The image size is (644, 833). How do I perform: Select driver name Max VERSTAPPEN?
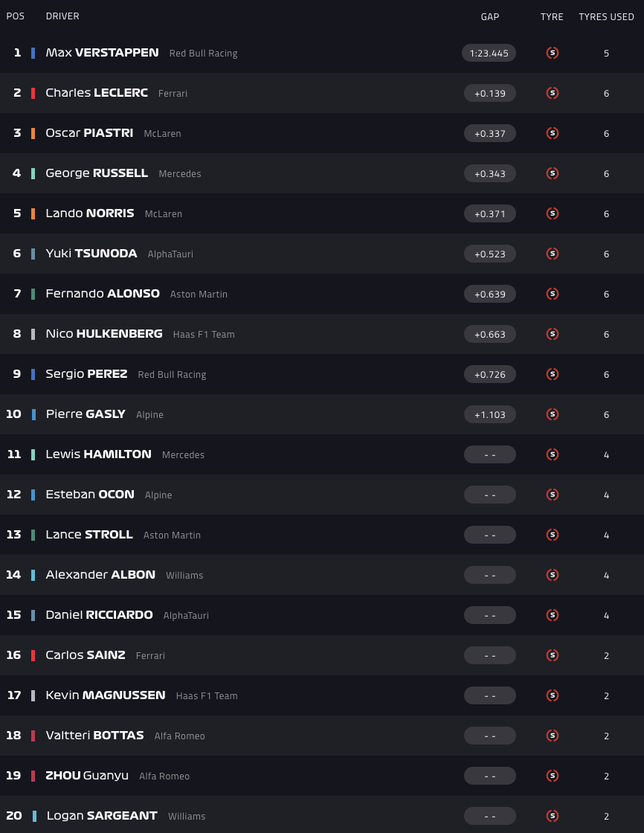pyautogui.click(x=102, y=53)
